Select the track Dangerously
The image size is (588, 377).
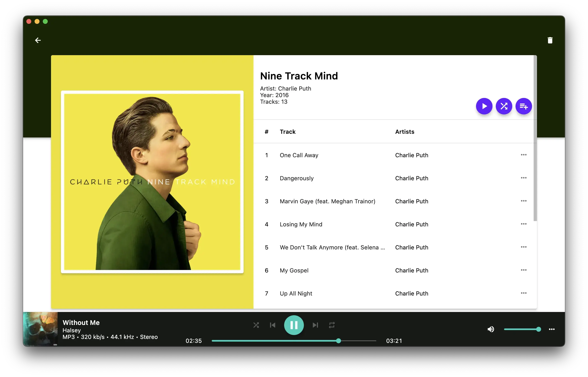pyautogui.click(x=296, y=178)
